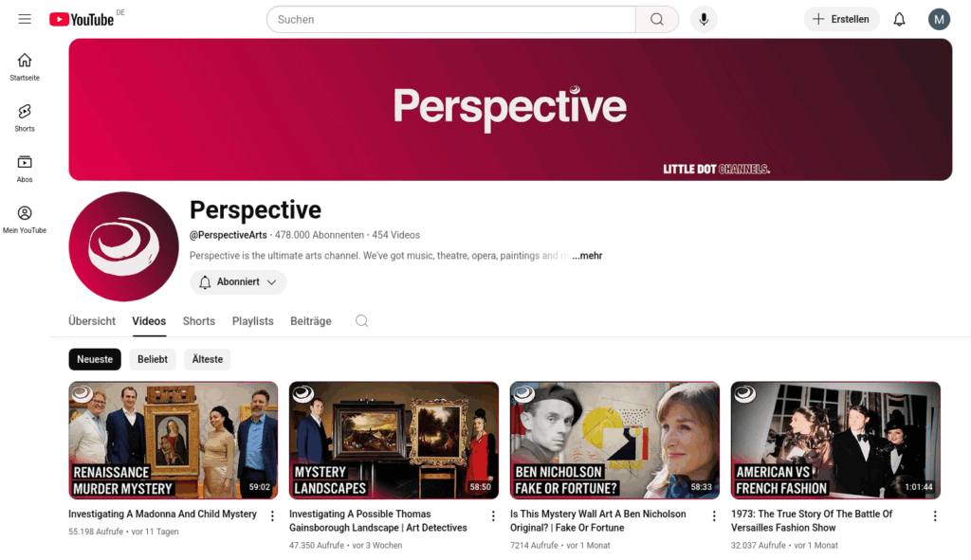Viewport: 971px width, 560px height.
Task: Click the Perspective channel avatar
Action: (123, 246)
